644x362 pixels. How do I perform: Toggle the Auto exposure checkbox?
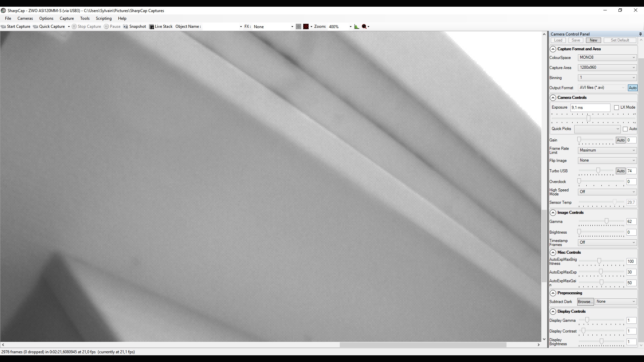click(625, 129)
